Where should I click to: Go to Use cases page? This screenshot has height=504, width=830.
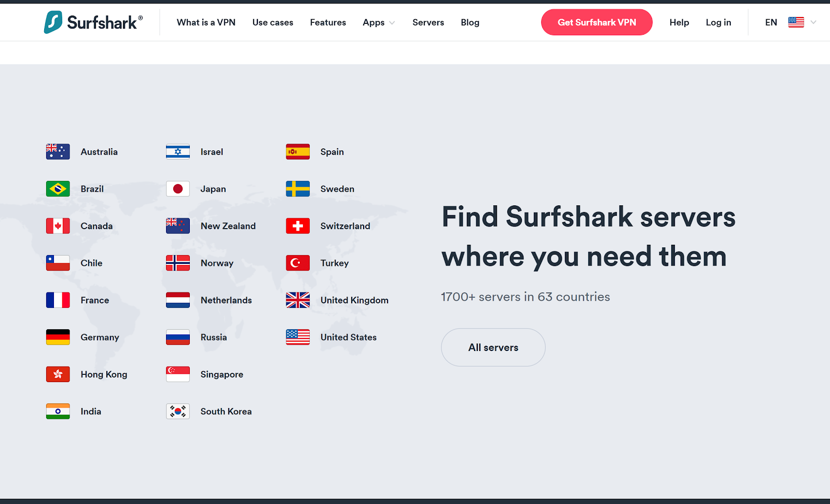point(273,22)
